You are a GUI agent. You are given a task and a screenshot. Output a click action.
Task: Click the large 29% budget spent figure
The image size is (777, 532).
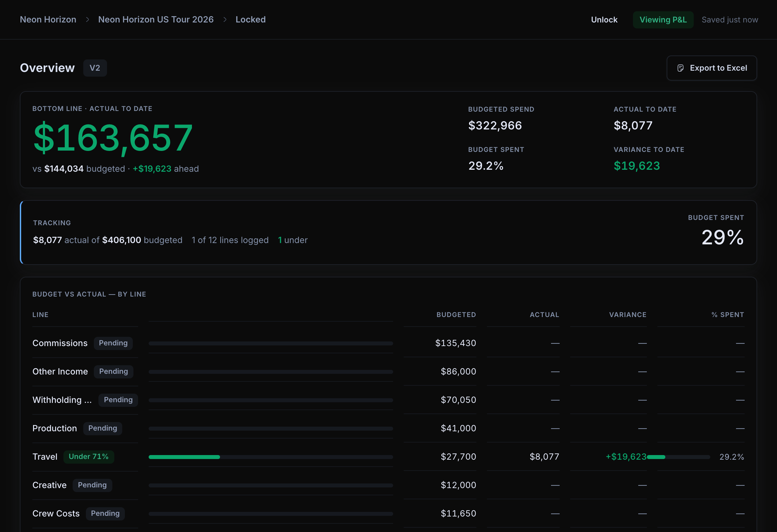click(x=722, y=237)
